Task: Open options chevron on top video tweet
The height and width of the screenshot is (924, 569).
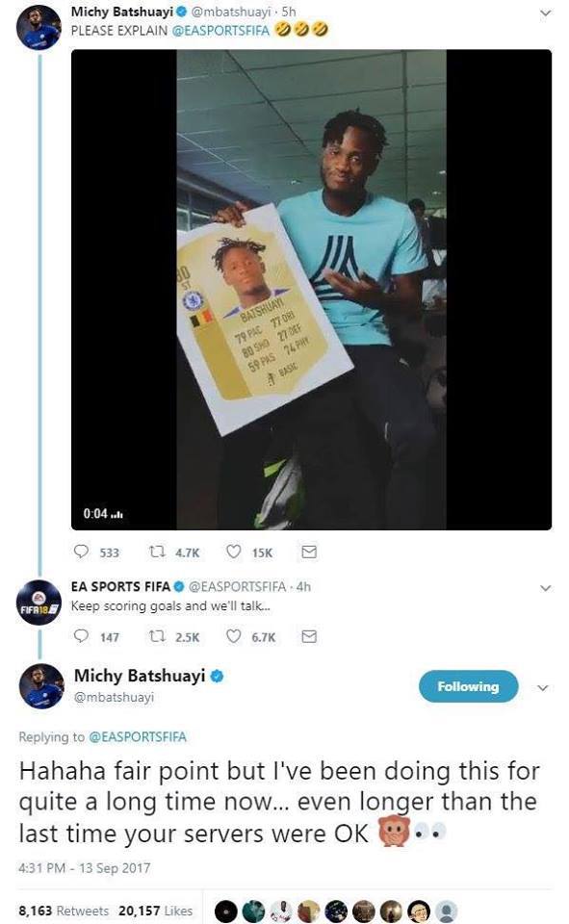Action: 546,13
